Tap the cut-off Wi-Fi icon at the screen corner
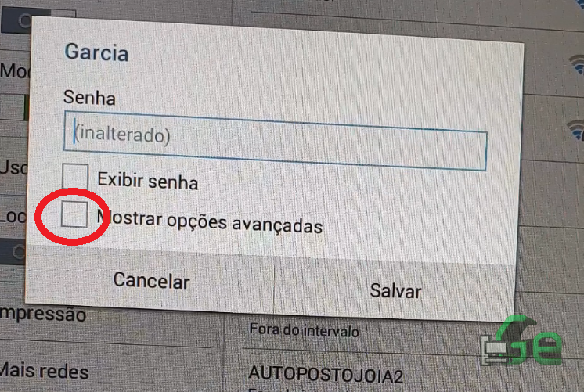 579,3
